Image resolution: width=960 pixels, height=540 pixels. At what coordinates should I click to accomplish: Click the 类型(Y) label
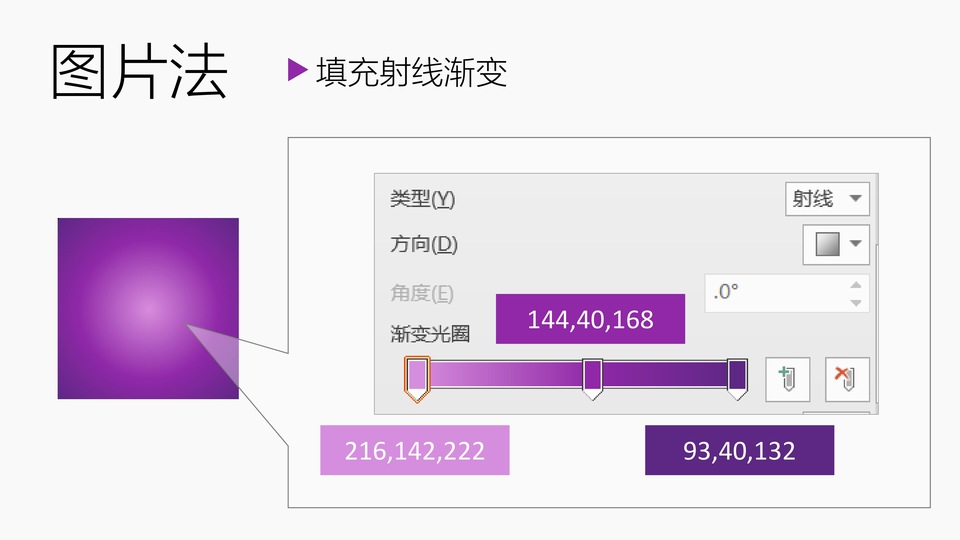422,199
